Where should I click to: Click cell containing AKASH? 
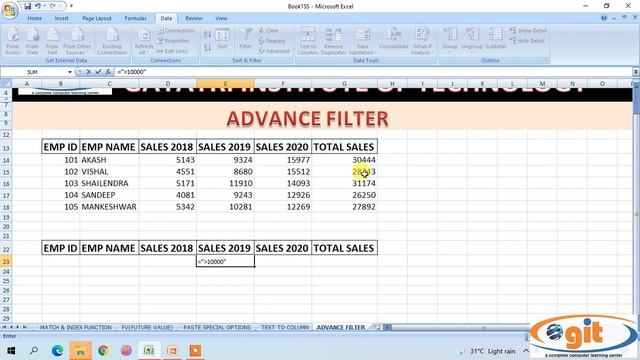click(x=109, y=160)
